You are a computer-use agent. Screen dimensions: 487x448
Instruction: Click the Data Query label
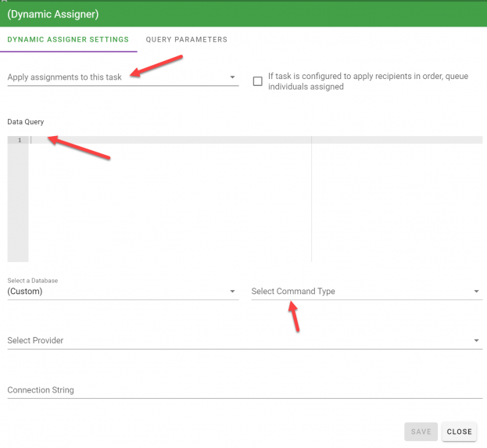pos(26,122)
